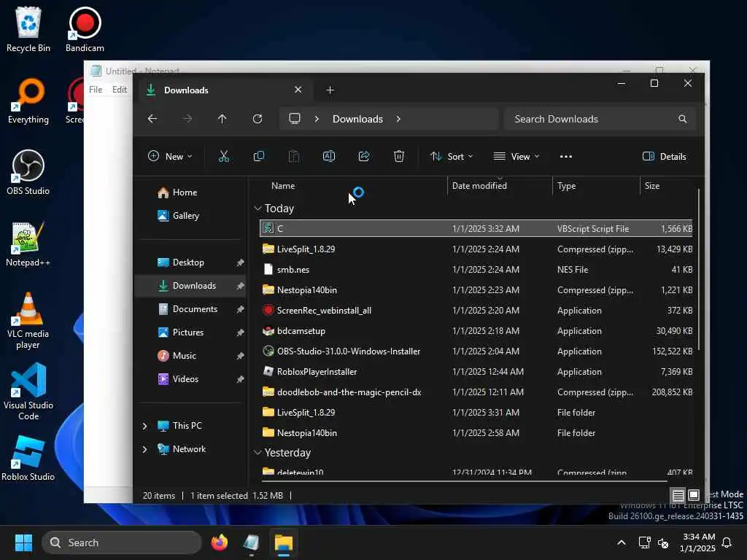Toggle the Details pane button
This screenshot has height=560, width=747.
tap(664, 156)
